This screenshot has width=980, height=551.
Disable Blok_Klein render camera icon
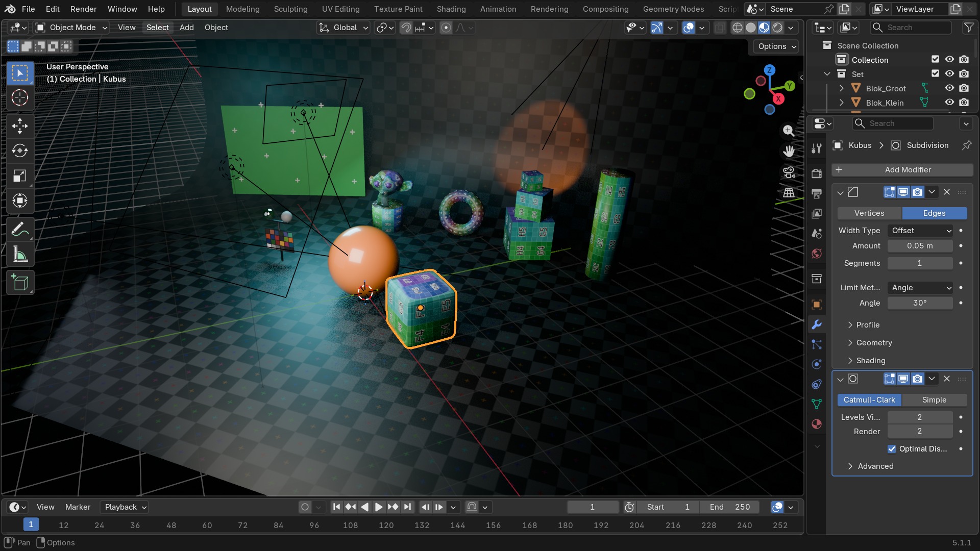[x=964, y=103]
